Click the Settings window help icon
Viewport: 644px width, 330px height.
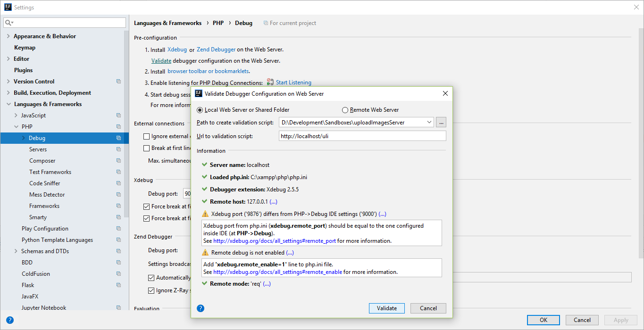pyautogui.click(x=10, y=320)
